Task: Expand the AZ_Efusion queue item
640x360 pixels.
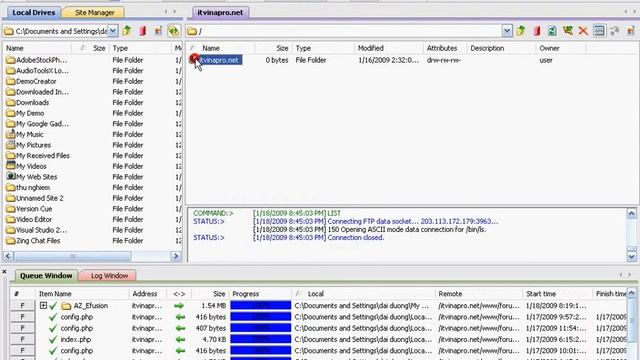Action: point(43,305)
